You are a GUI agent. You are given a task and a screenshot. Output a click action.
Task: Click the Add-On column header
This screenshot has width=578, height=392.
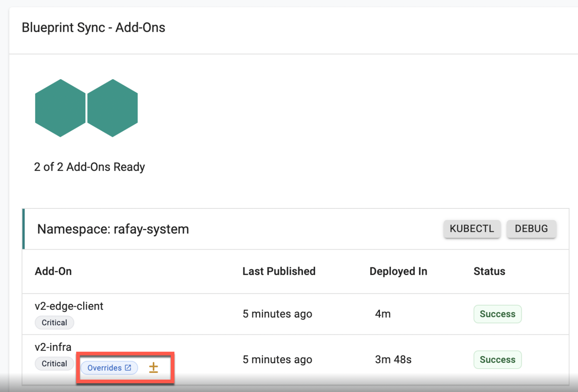tap(53, 271)
